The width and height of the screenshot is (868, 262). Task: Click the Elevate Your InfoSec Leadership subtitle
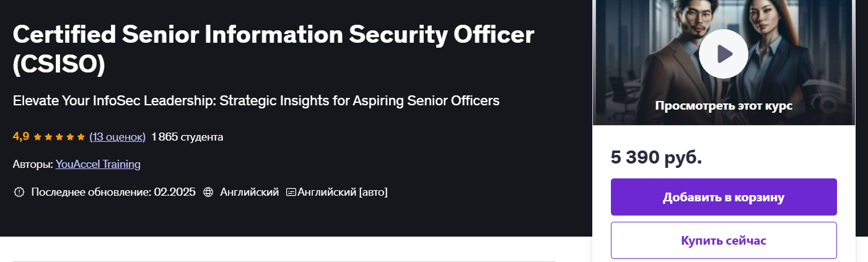256,100
